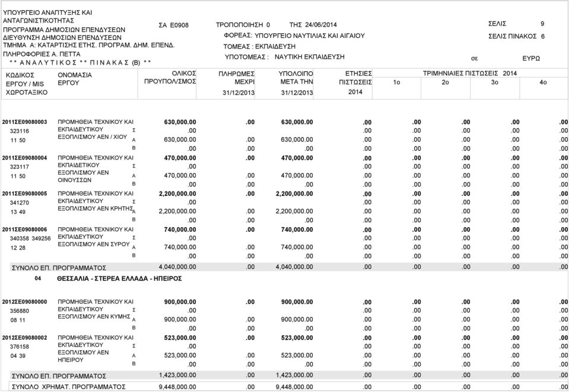Click the 'ΣΥΝΟΛΟ ΧΡΗΜΑΤ. ΠΡΟΓΡΑΜΜΑΤΟΣ' label

[x=69, y=387]
